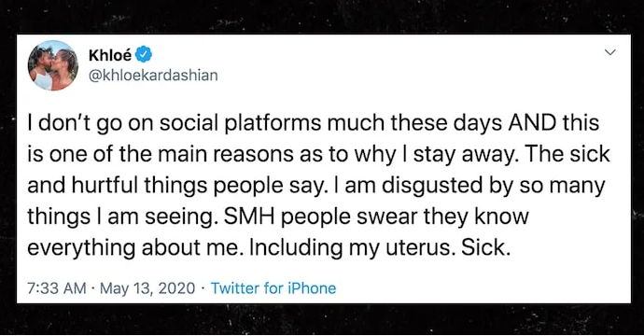
Task: Click the black background outside the tweet card
Action: [322, 17]
